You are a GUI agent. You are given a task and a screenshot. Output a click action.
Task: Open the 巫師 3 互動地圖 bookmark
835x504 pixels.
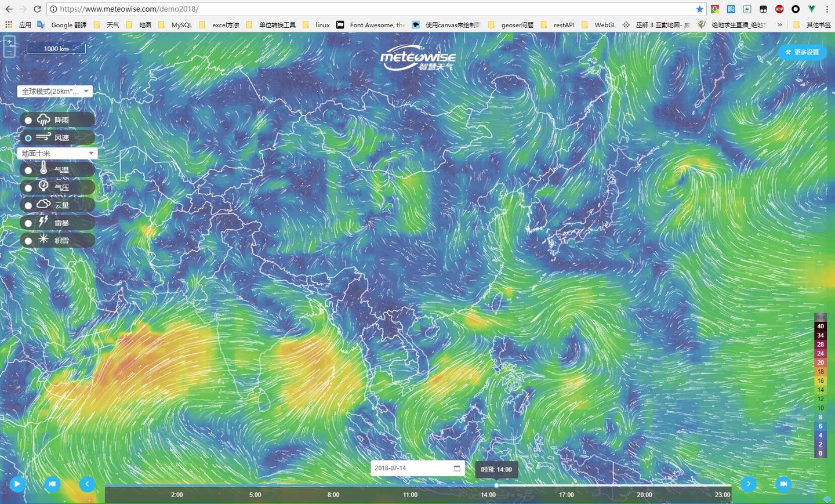(656, 25)
